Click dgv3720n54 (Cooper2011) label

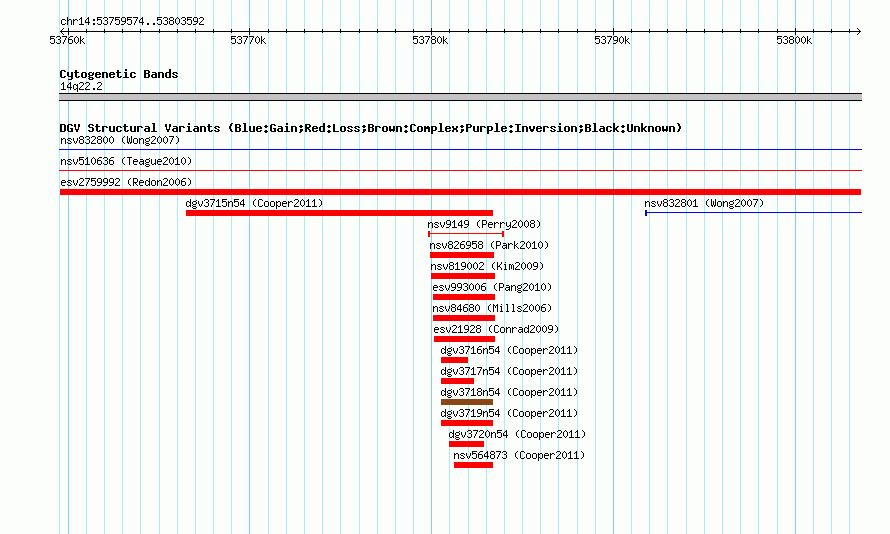[517, 434]
